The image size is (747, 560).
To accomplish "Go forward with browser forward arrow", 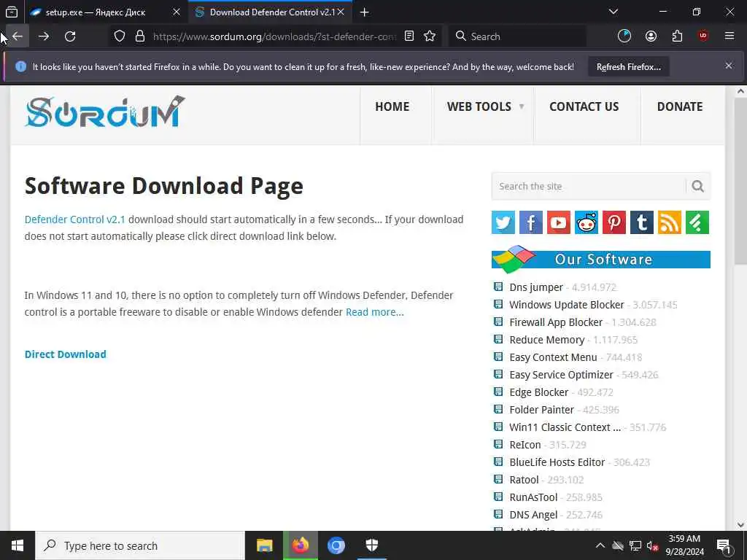I will point(44,36).
